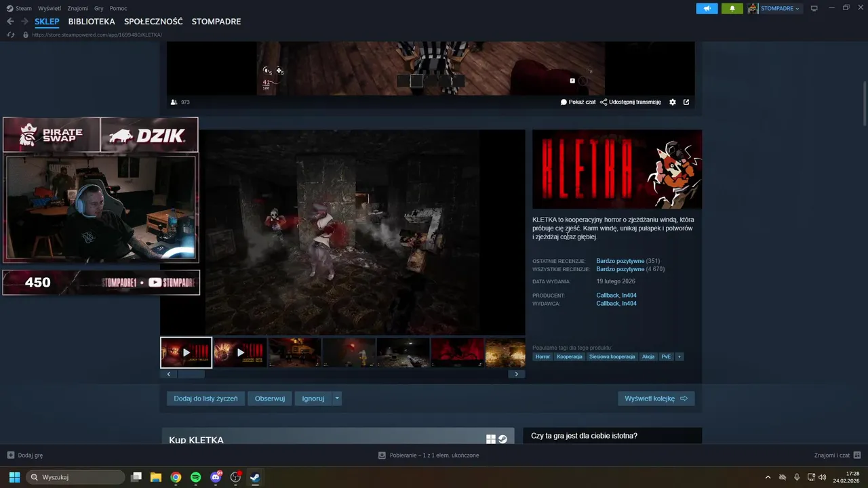Viewport: 868px width, 488px height.
Task: Launch Google Chrome from the taskbar
Action: coord(176,477)
